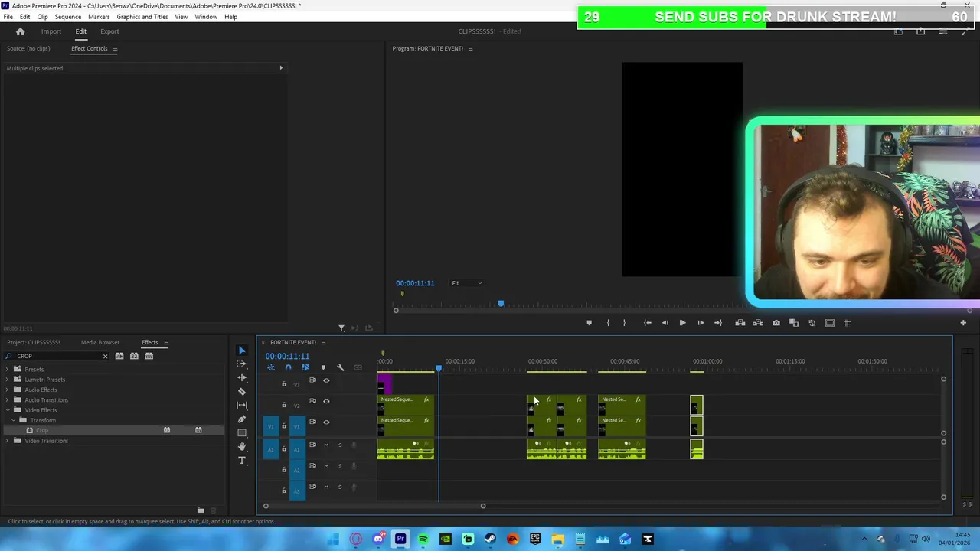Step back one frame
Viewport: 980px width, 551px height.
tap(665, 323)
